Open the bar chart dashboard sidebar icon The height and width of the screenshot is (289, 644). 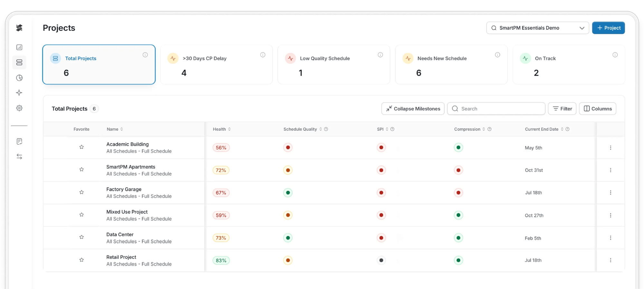[19, 47]
